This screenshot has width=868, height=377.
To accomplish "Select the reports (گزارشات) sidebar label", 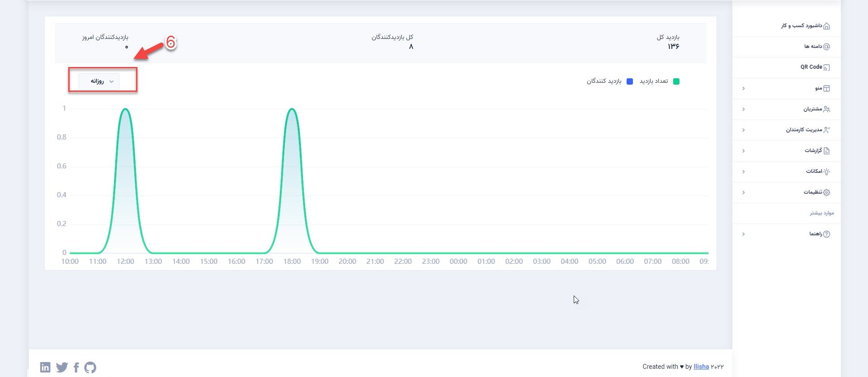I will [x=813, y=151].
